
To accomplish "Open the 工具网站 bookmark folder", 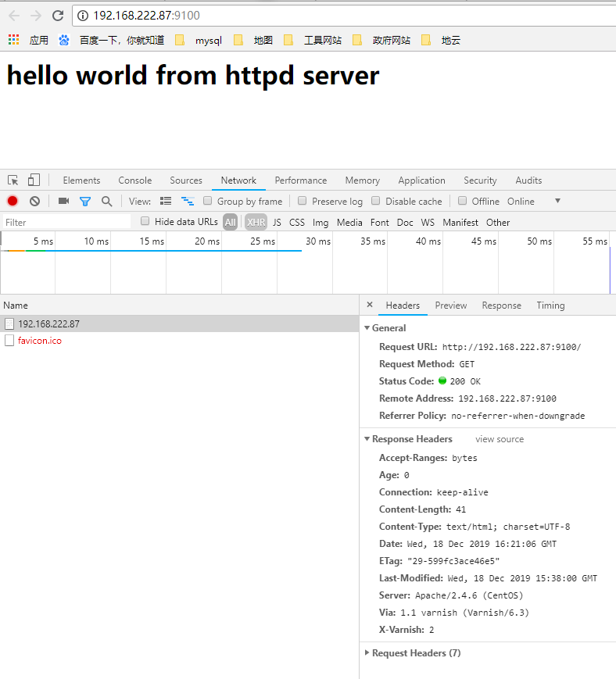I will point(313,41).
